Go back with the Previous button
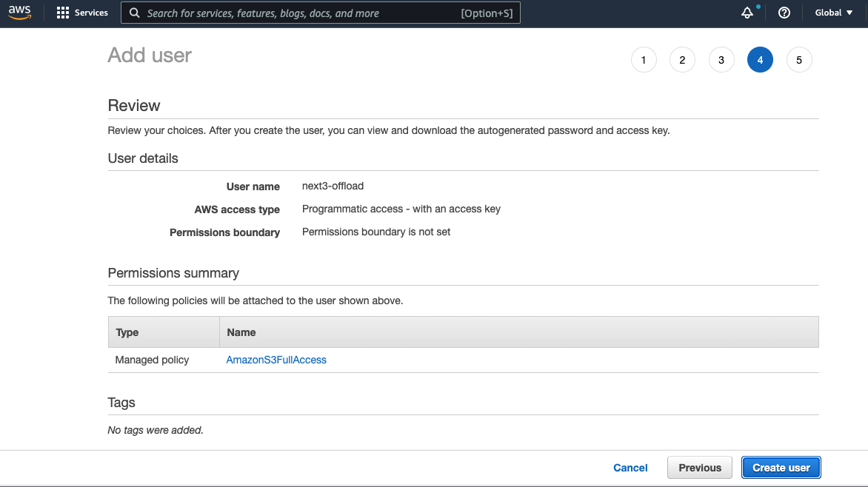868x487 pixels. pyautogui.click(x=699, y=467)
